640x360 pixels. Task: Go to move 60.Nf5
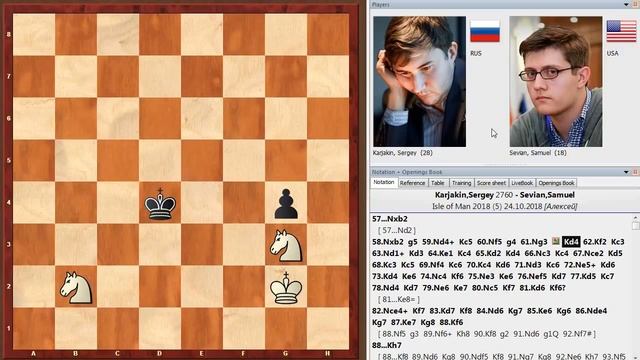[x=490, y=242]
